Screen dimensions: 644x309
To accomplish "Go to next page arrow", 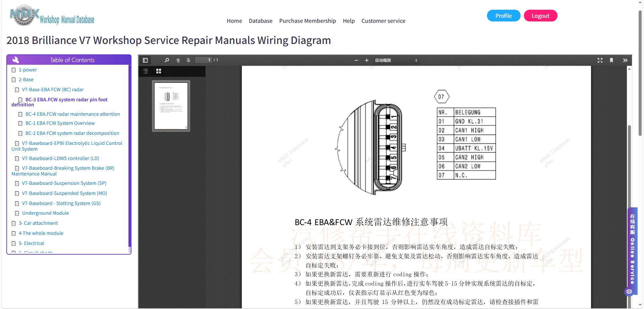I will click(189, 60).
